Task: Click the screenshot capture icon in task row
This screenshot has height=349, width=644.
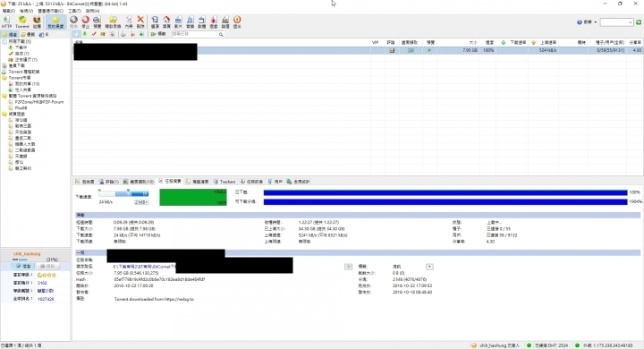Action: coord(411,51)
